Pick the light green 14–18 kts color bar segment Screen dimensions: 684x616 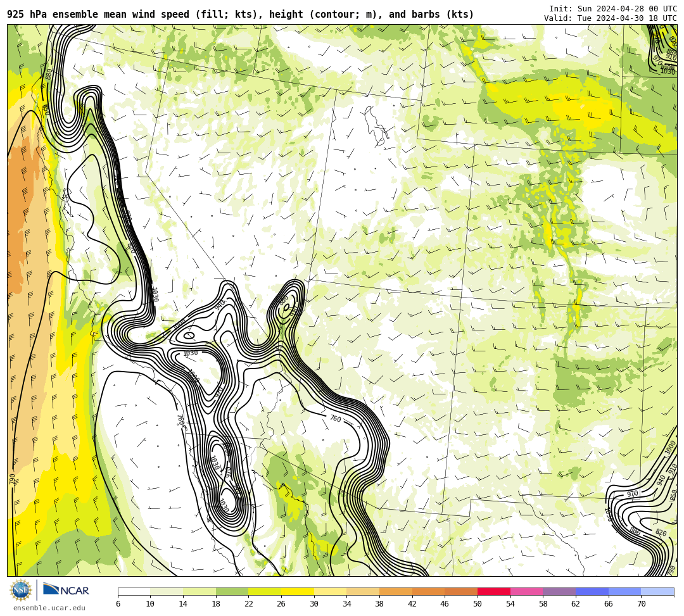click(199, 591)
